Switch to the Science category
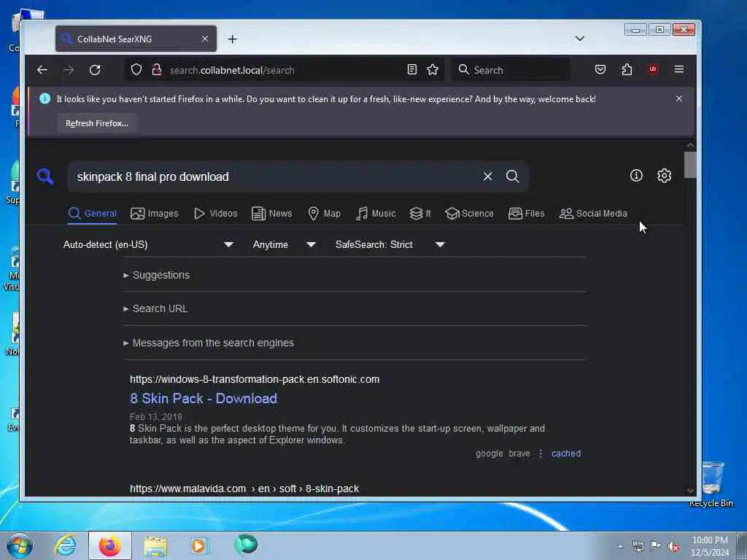This screenshot has width=747, height=560. pyautogui.click(x=469, y=214)
